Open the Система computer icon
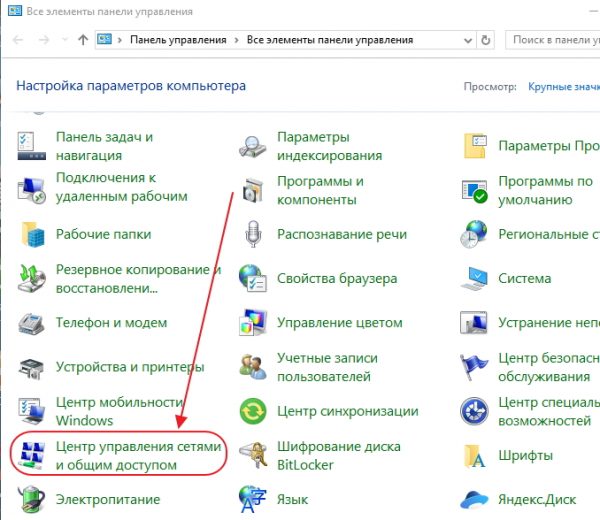 click(474, 279)
